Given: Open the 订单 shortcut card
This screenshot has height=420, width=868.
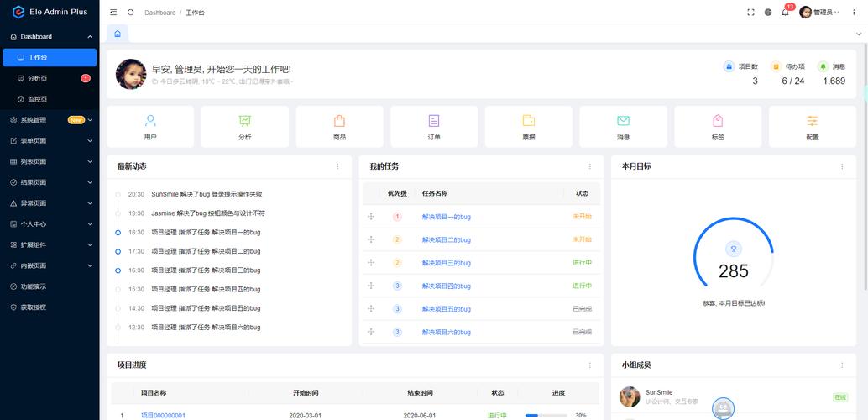Looking at the screenshot, I should click(x=433, y=127).
